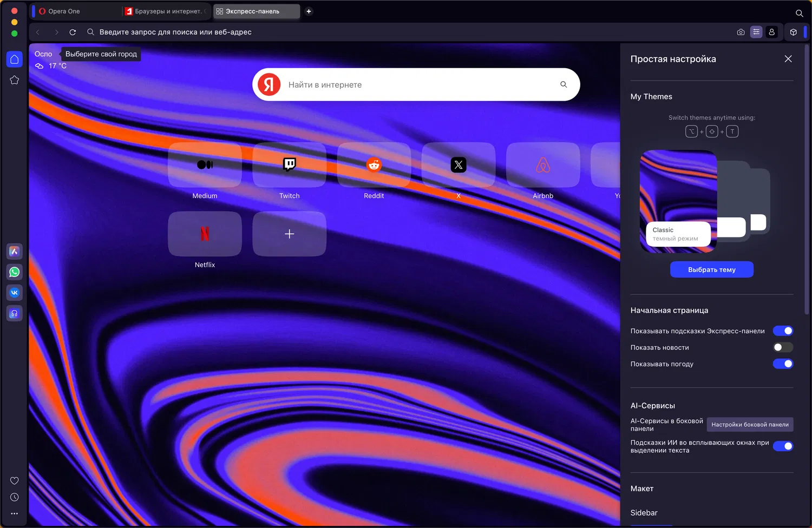Image resolution: width=812 pixels, height=528 pixels.
Task: Open Aria AI from the sidebar
Action: click(15, 252)
